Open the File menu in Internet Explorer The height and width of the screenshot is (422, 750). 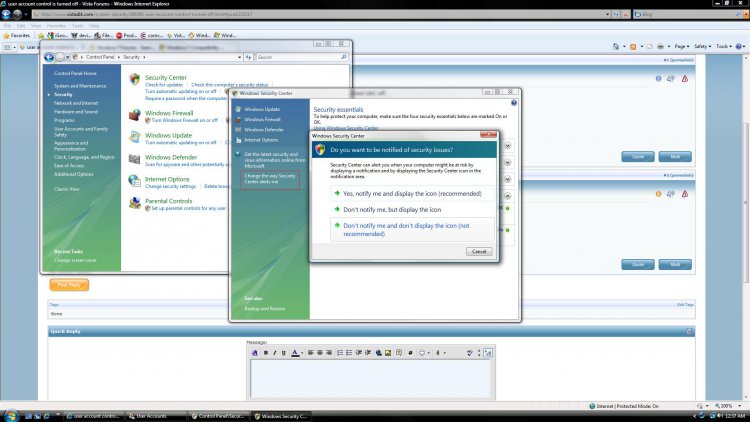7,26
